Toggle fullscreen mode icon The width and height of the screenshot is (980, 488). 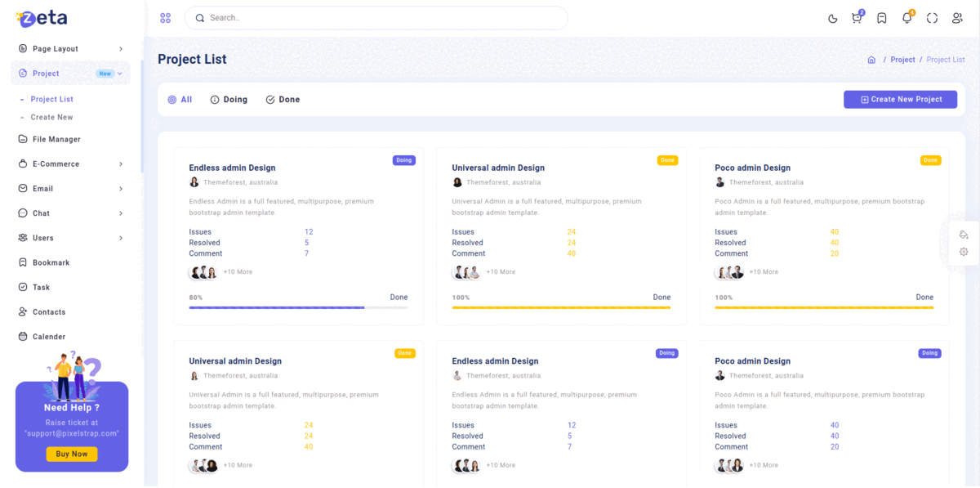(932, 18)
